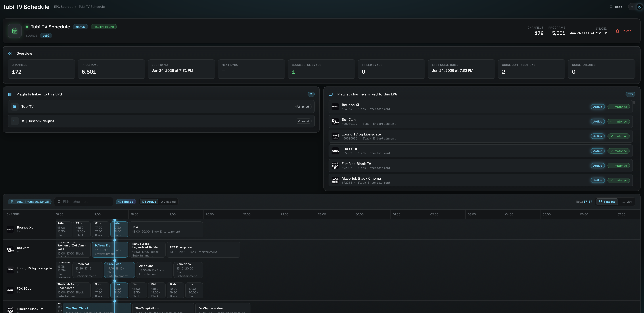Switch to dark theme moon icon
644x313 pixels.
click(x=640, y=7)
